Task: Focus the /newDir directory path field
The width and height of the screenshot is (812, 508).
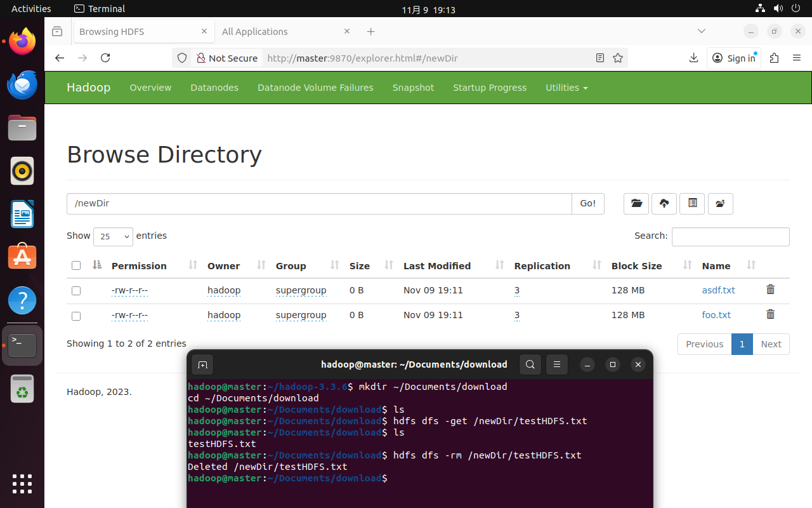Action: click(319, 203)
